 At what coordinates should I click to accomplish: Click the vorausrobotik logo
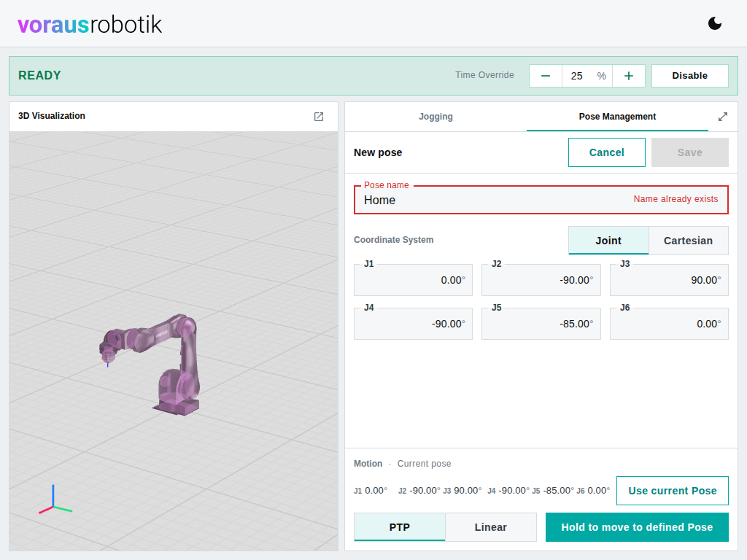90,24
